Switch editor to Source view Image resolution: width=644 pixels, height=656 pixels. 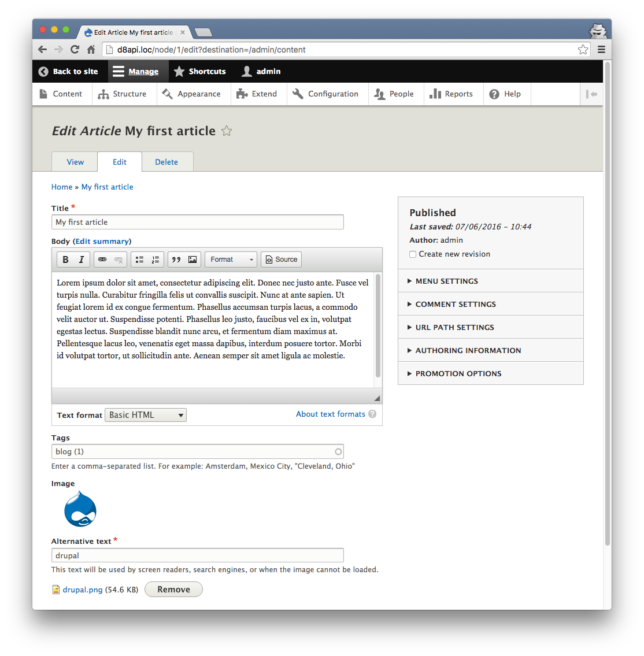pos(281,260)
